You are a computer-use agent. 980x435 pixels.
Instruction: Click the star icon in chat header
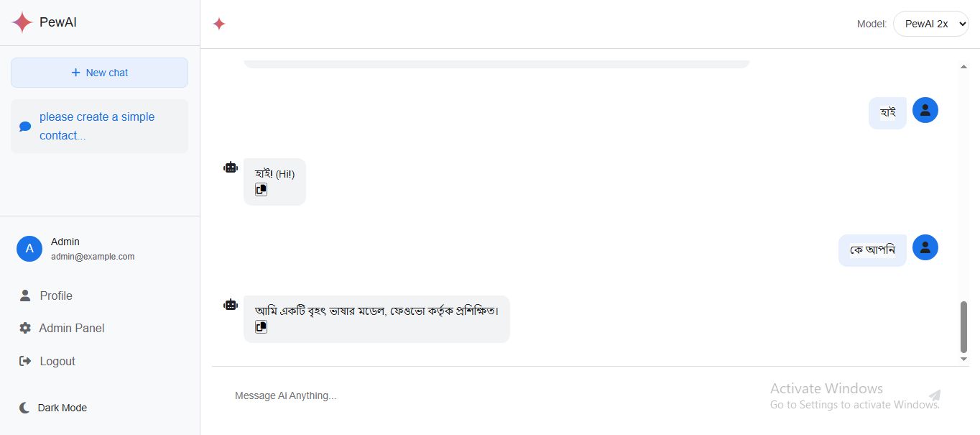coord(219,24)
